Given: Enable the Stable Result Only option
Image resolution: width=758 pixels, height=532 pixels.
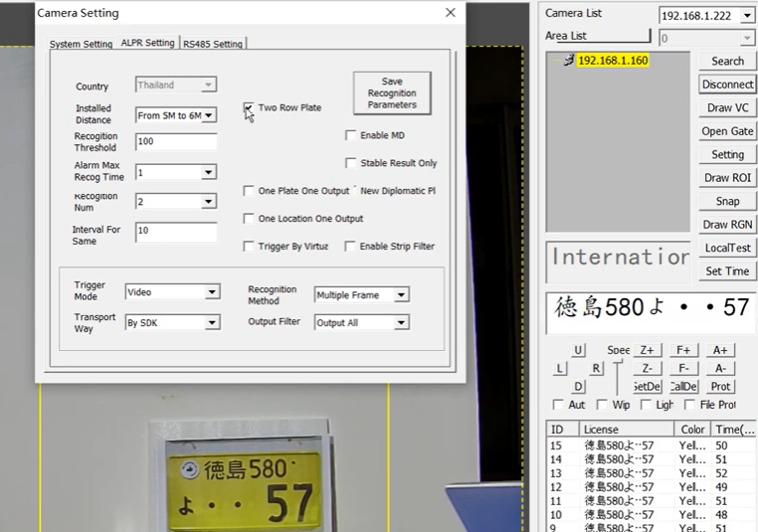Looking at the screenshot, I should tap(351, 163).
